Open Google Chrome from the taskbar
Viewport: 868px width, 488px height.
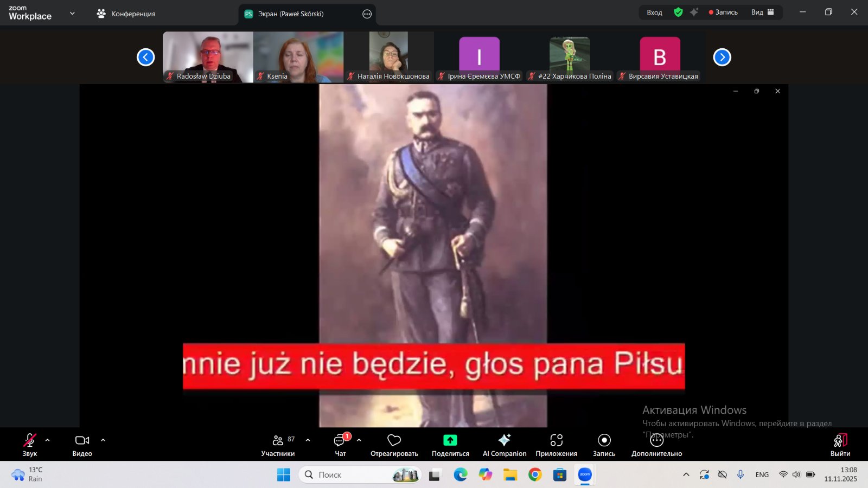[535, 475]
